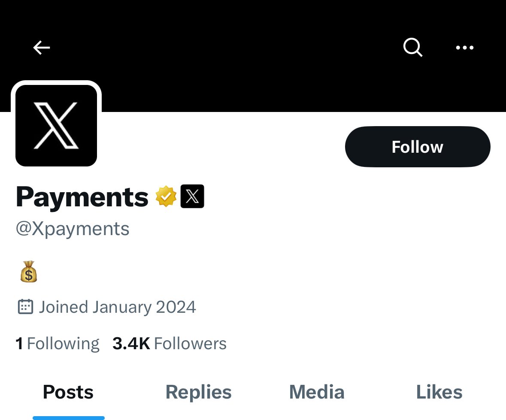Viewport: 506px width, 420px height.
Task: Open the three-dot more options menu
Action: pos(464,48)
